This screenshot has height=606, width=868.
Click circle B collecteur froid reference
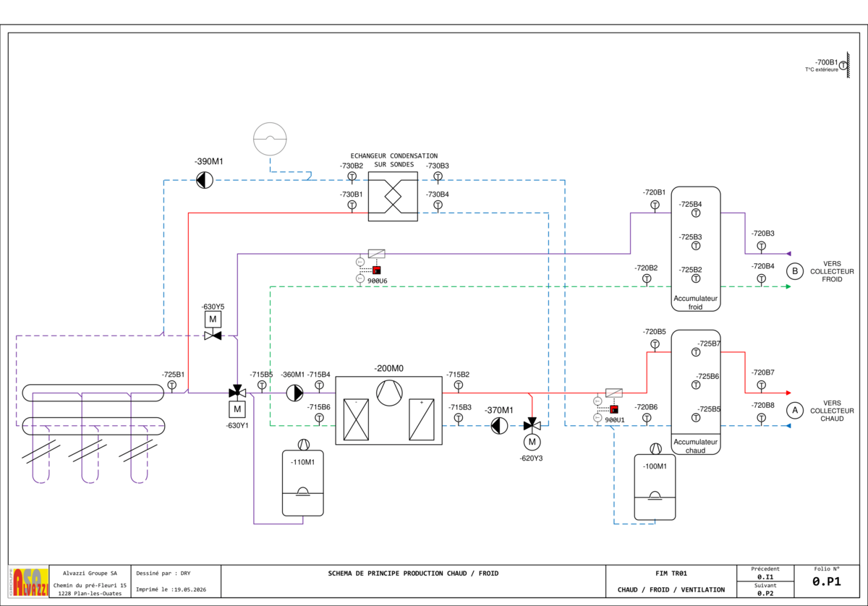pyautogui.click(x=795, y=271)
